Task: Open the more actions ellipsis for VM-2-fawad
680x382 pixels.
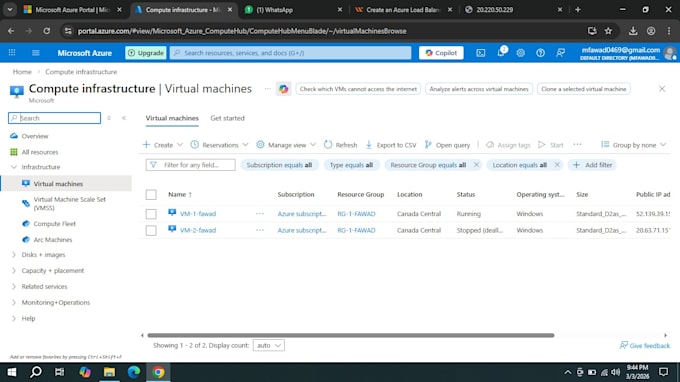Action: coord(260,230)
